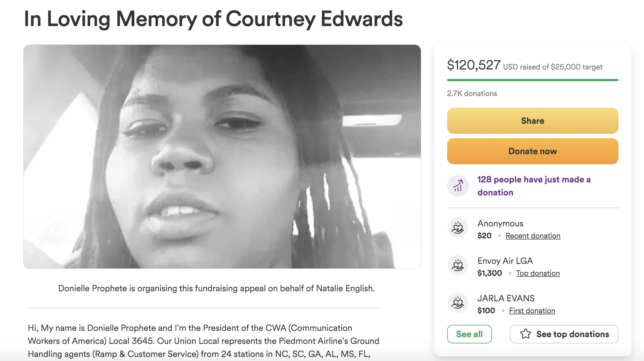Click the Envoy Air LGA donation icon
Viewport: 644px width, 361px height.
pos(458,265)
